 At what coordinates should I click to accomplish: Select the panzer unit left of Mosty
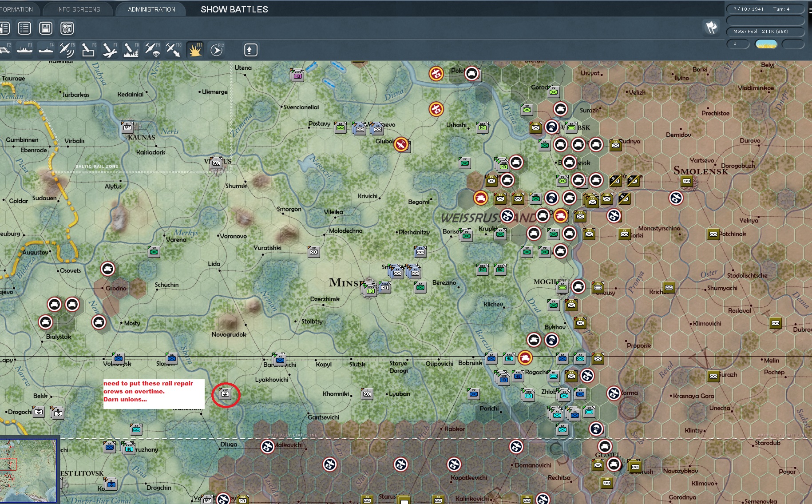[99, 322]
